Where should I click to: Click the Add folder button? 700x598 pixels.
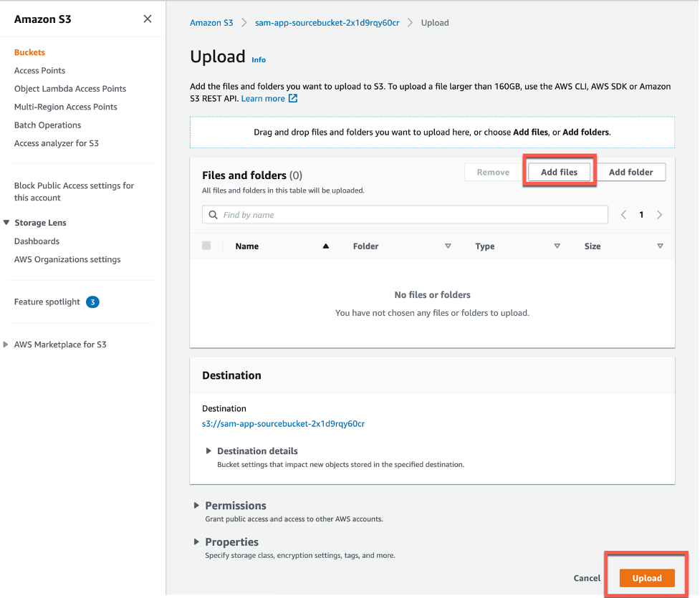point(631,172)
